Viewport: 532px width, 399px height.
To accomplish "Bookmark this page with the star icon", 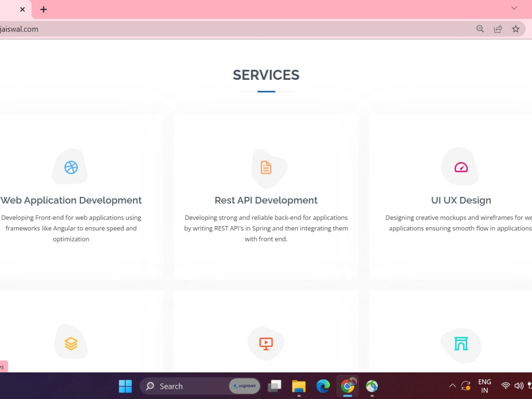I will [x=516, y=29].
